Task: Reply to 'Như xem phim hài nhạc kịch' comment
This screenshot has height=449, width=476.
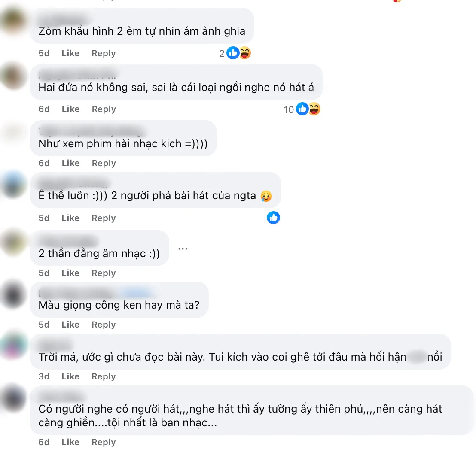Action: [104, 163]
